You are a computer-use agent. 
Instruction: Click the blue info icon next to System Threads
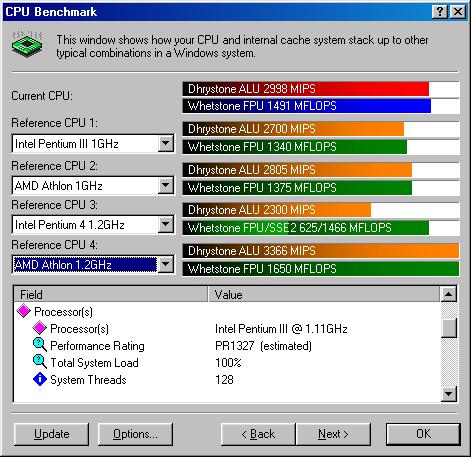[40, 379]
